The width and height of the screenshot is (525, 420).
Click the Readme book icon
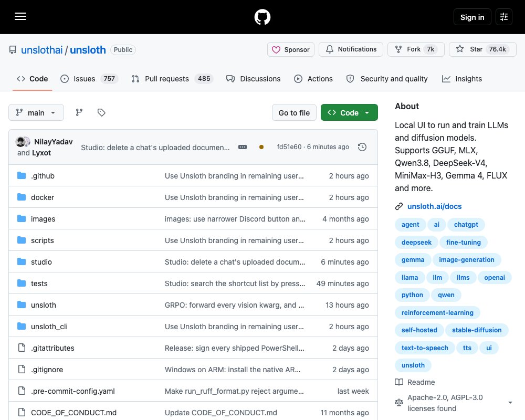[399, 382]
